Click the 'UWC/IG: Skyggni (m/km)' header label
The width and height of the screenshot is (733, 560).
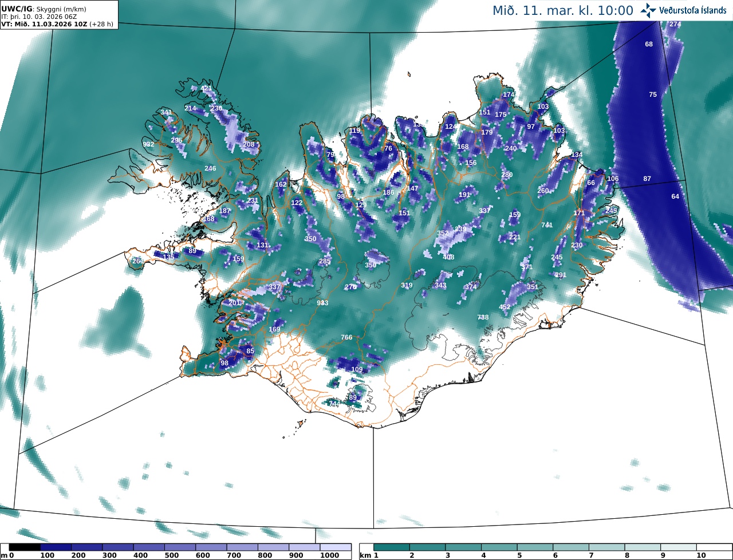tap(44, 9)
